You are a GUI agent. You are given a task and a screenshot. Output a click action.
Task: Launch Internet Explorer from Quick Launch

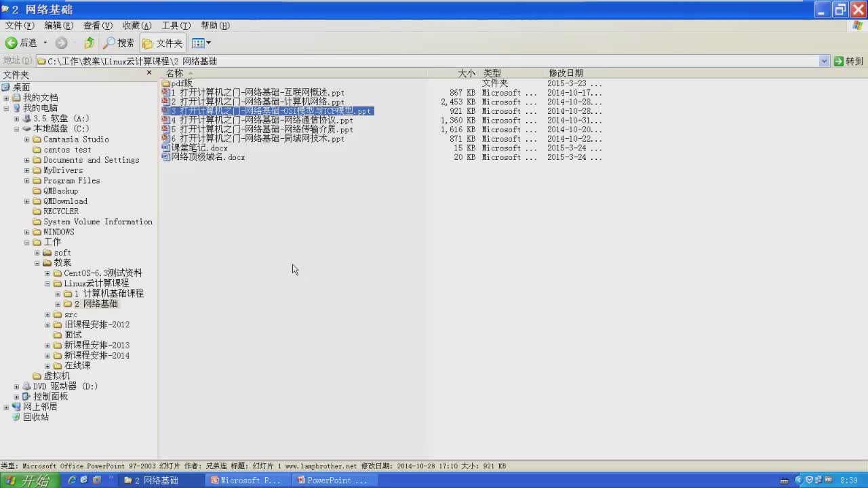pyautogui.click(x=72, y=481)
